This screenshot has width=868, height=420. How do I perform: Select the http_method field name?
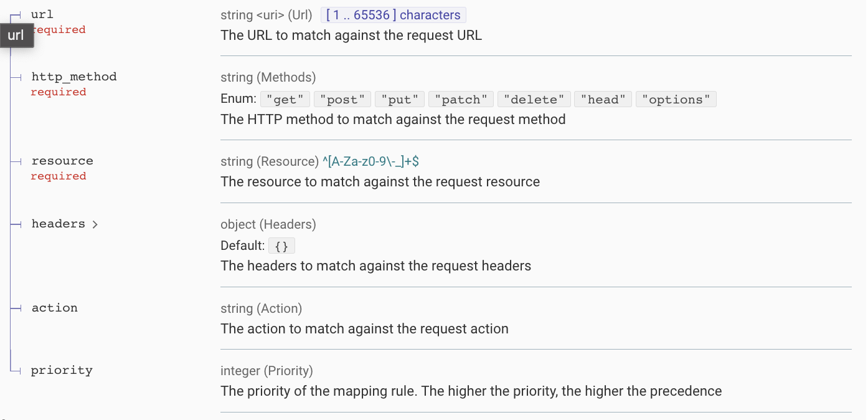point(73,76)
